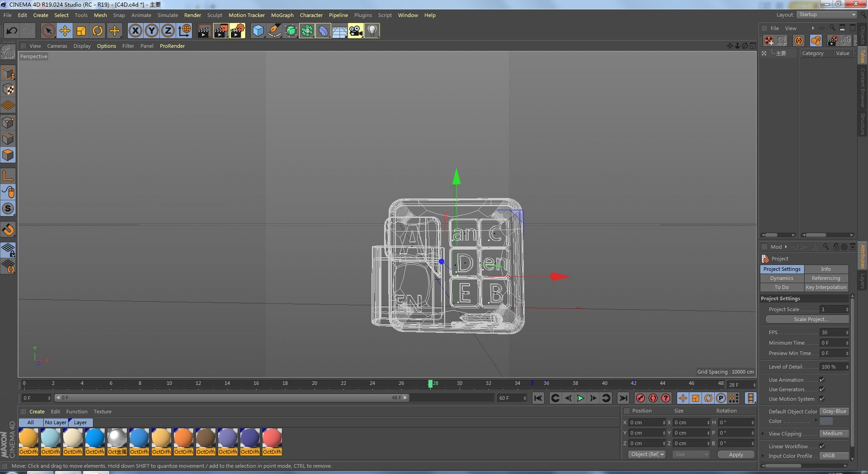Uncheck Use Motion System checkbox
Viewport: 868px width, 474px height.
[822, 399]
